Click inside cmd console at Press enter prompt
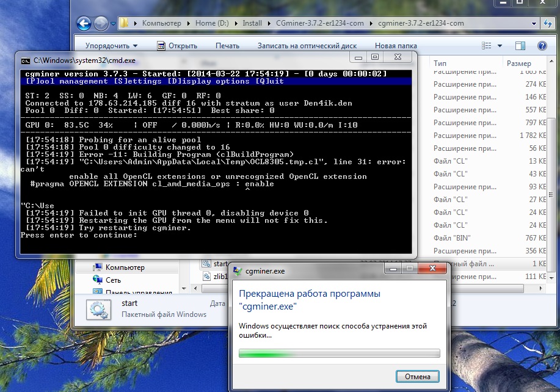This screenshot has width=560, height=392. click(x=79, y=235)
